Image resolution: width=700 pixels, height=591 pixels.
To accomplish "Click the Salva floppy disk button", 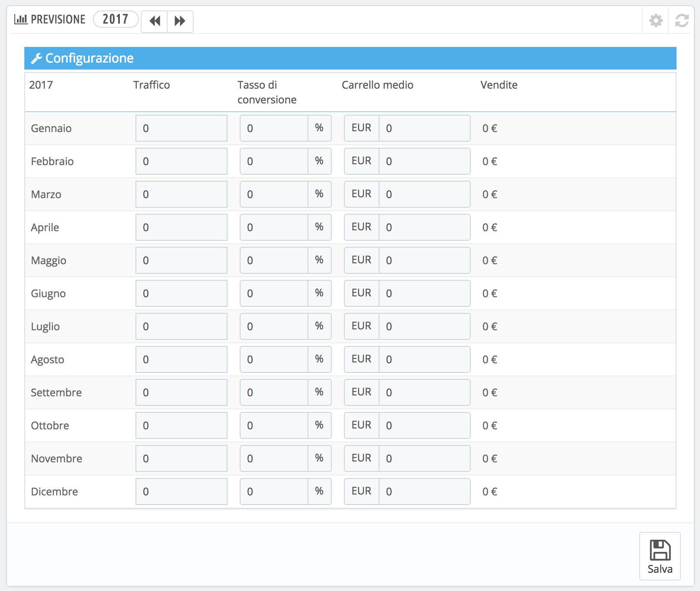I will coord(660,556).
